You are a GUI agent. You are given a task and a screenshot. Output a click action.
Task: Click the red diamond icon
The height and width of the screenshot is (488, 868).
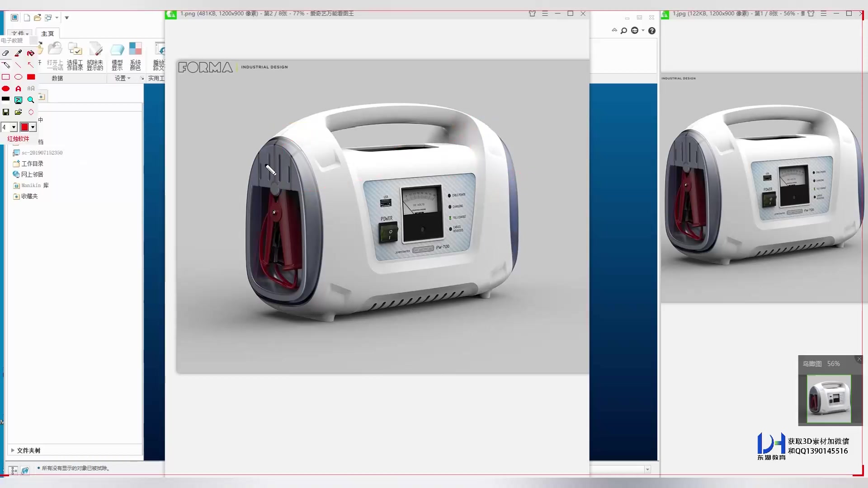coord(31,112)
